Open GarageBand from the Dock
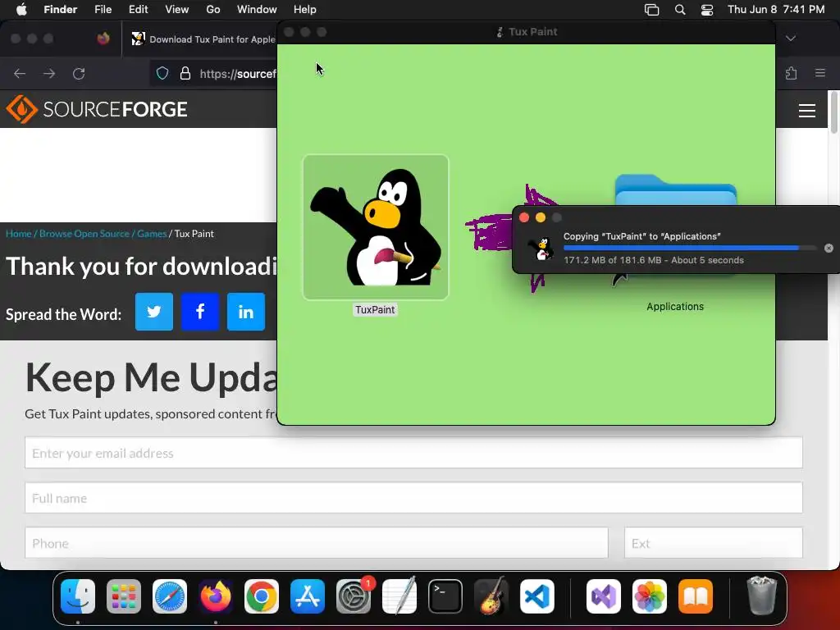840x630 pixels. (491, 596)
